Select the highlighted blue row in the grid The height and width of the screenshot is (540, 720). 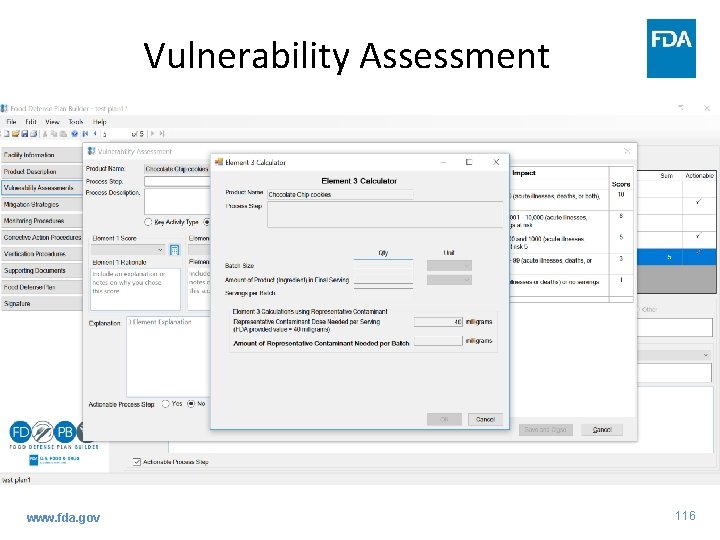pyautogui.click(x=676, y=257)
